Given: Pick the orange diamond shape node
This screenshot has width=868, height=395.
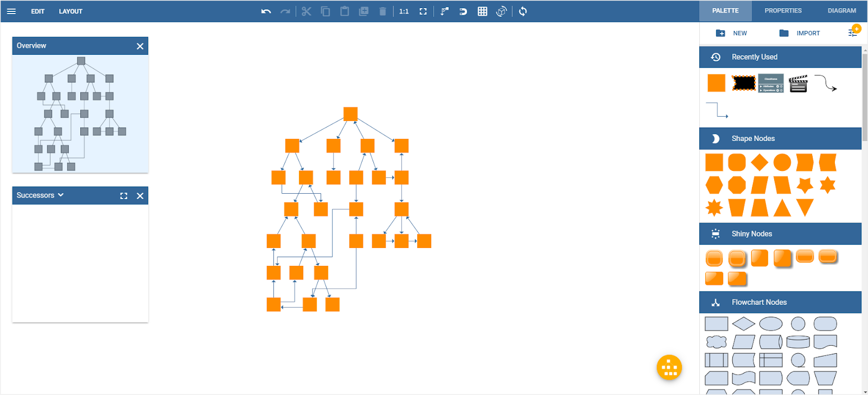Looking at the screenshot, I should (x=759, y=162).
